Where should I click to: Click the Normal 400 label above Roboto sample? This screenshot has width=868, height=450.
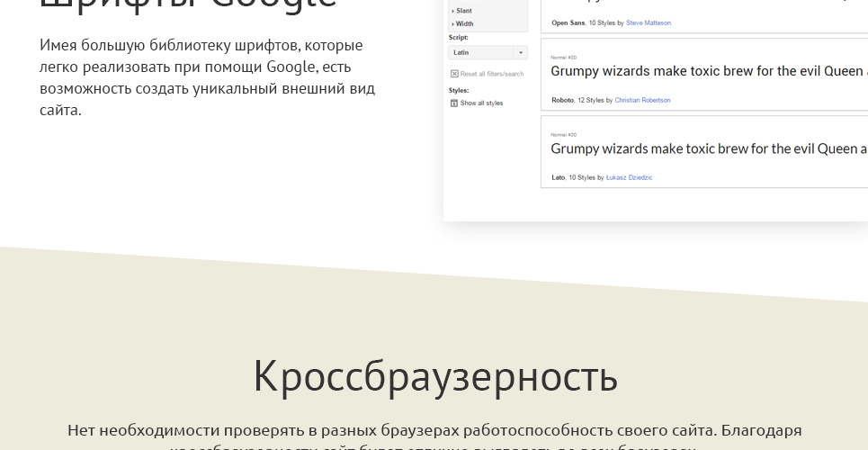pyautogui.click(x=564, y=58)
